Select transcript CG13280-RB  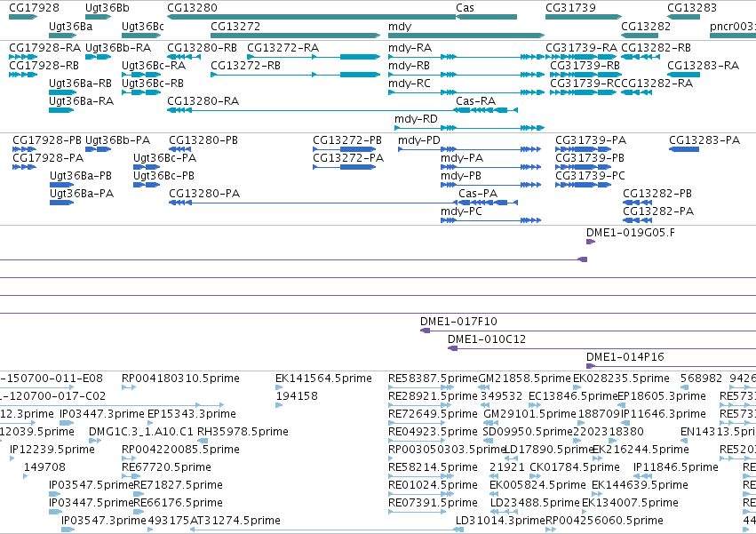click(202, 48)
